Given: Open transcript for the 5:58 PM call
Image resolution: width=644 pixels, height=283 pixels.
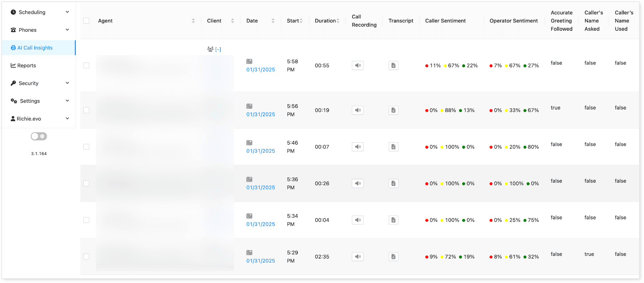Looking at the screenshot, I should 393,65.
